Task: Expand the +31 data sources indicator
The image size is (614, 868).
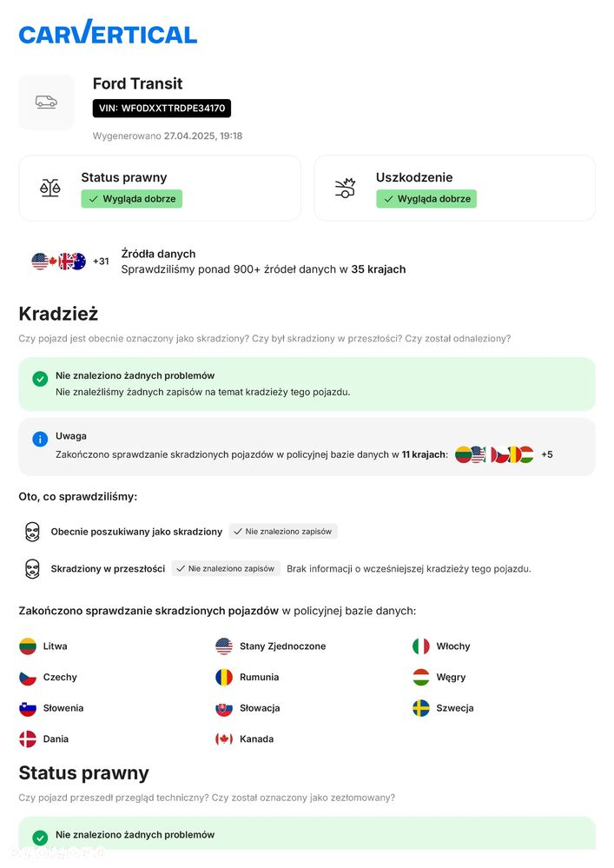Action: coord(101,262)
